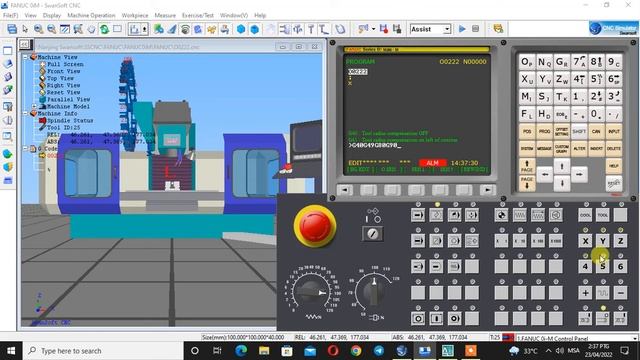
Task: Collapse the G Code tree node
Action: (26, 149)
